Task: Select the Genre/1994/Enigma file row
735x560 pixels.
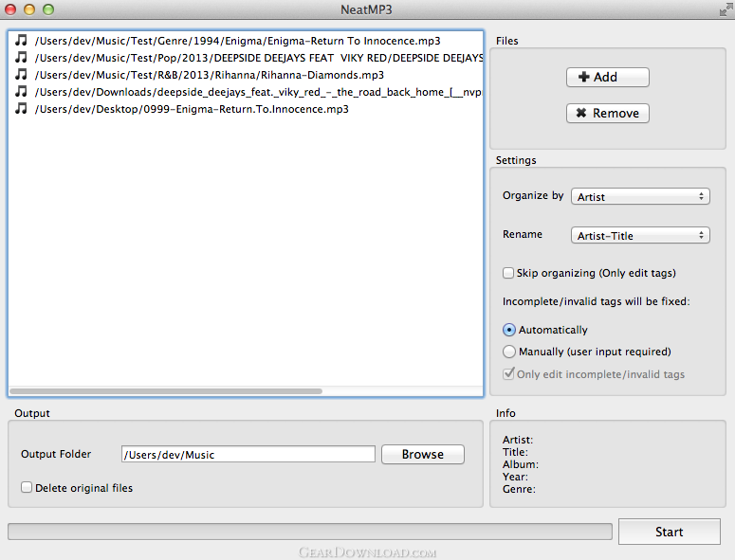Action: 246,41
